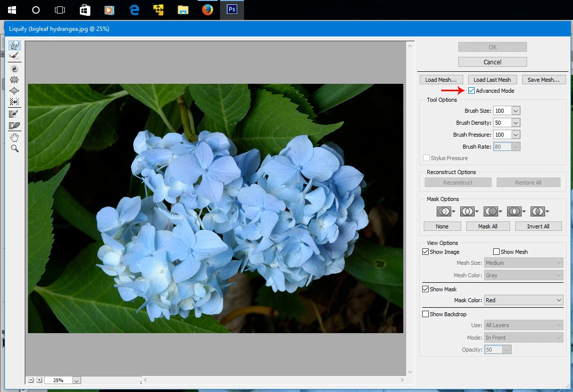573x392 pixels.
Task: Select the Hand tool
Action: click(14, 137)
